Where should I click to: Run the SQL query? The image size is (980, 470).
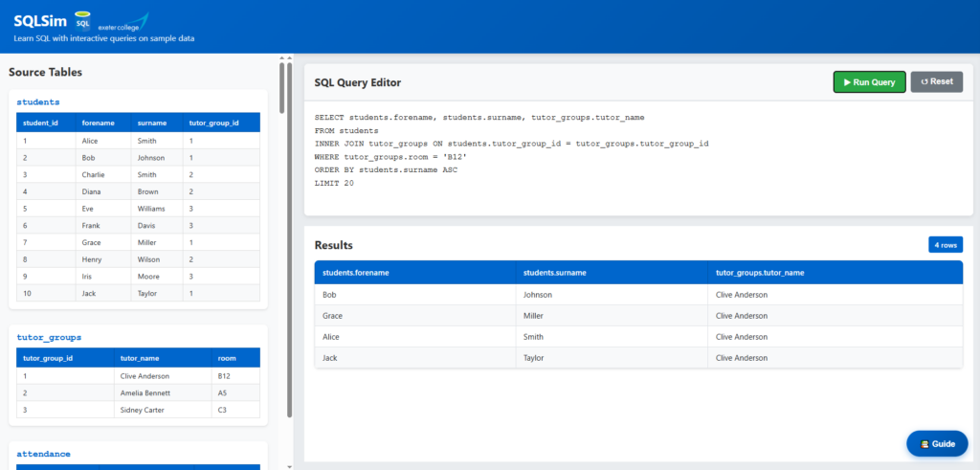(x=869, y=82)
